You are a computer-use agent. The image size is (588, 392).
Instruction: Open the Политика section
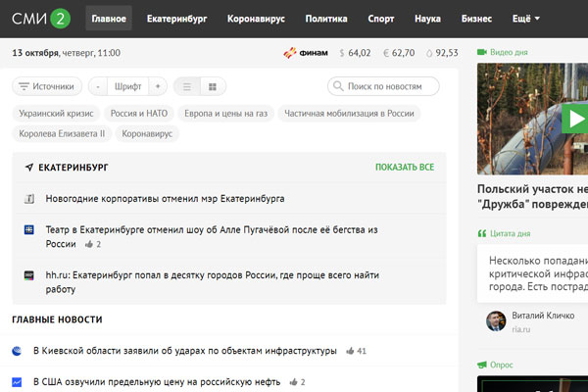(325, 19)
